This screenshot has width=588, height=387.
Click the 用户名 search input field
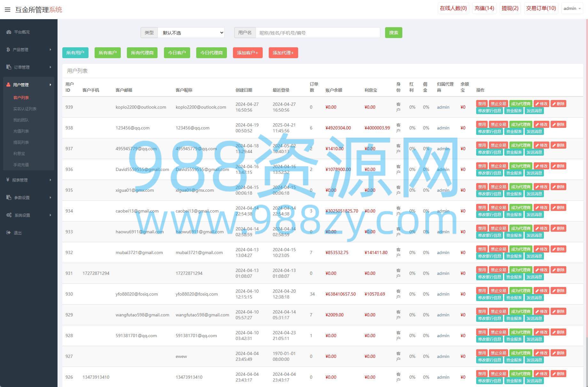pos(318,33)
